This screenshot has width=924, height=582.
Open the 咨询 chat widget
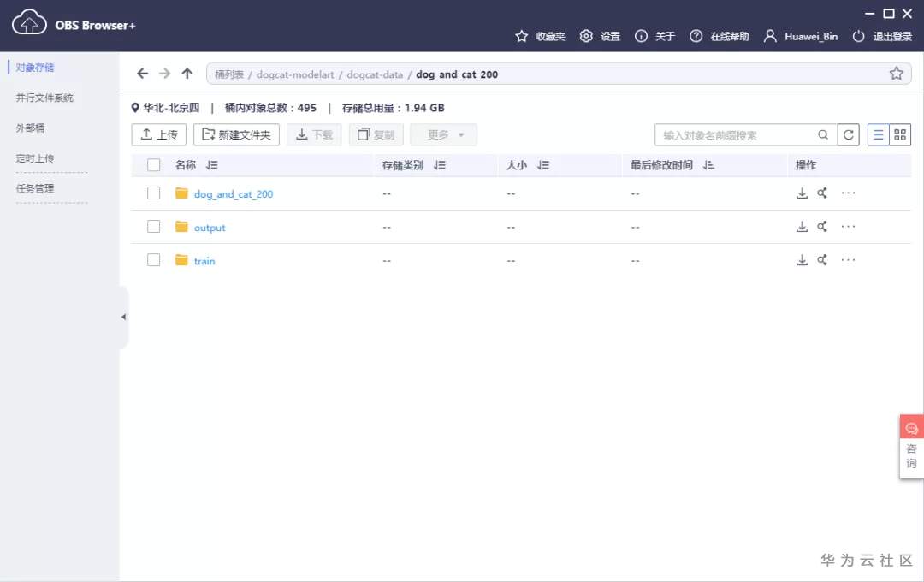tap(911, 447)
